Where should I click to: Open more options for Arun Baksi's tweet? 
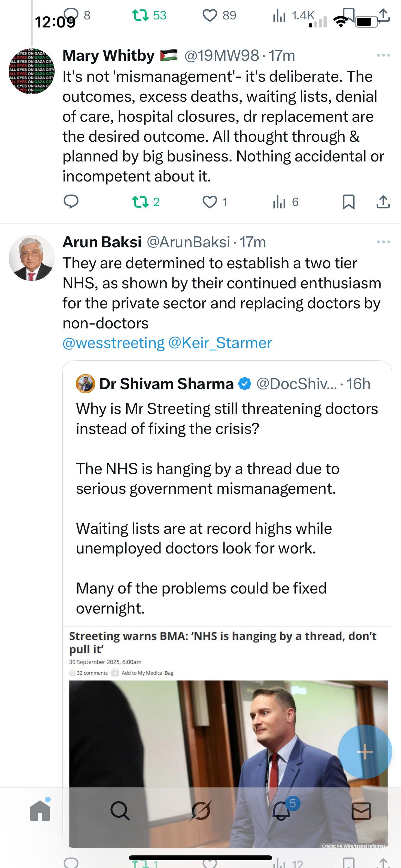pos(383,242)
